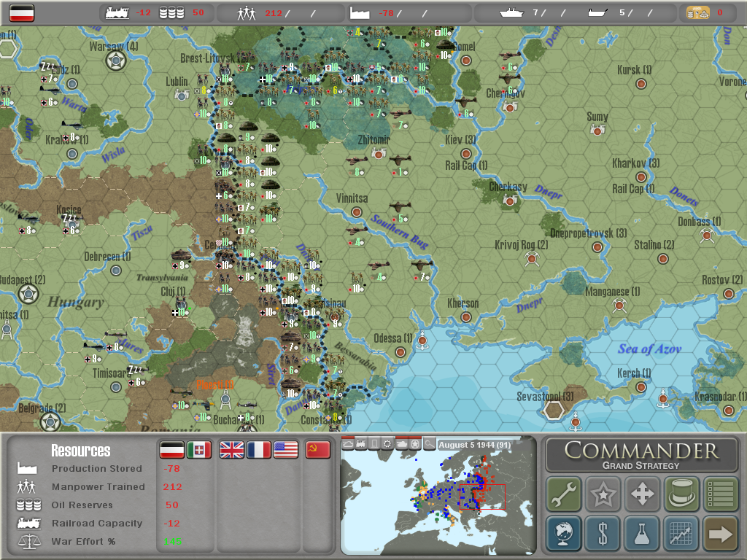This screenshot has width=747, height=560.
Task: Open the dollar sign purchase button
Action: (603, 533)
